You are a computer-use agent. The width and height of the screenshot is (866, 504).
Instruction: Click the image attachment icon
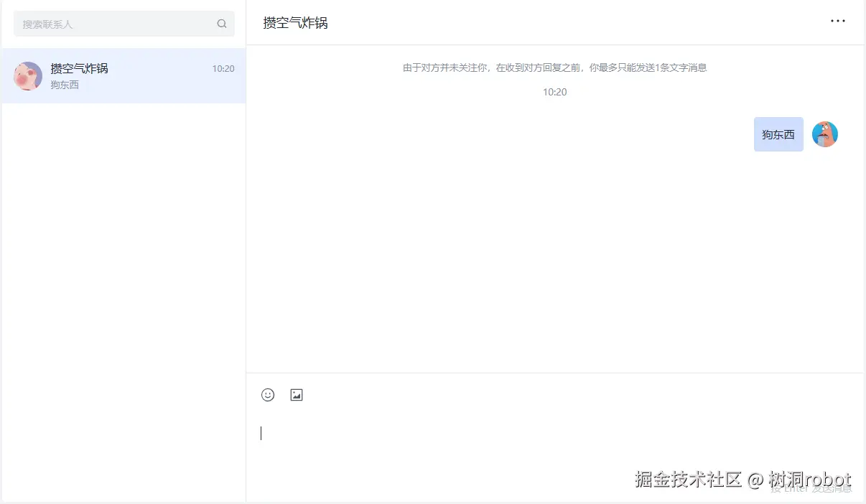point(297,394)
